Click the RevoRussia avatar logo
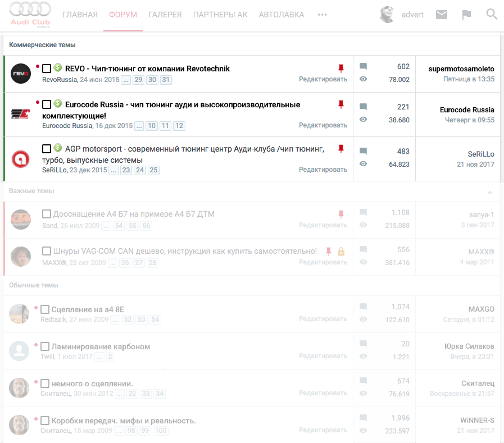Screen dimensions: 504x443 tap(21, 74)
